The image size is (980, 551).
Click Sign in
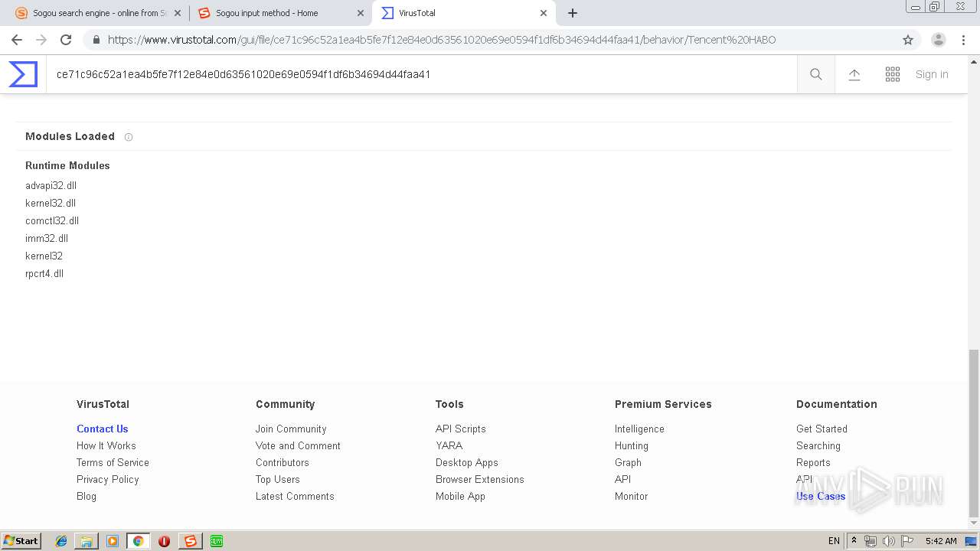click(x=932, y=74)
